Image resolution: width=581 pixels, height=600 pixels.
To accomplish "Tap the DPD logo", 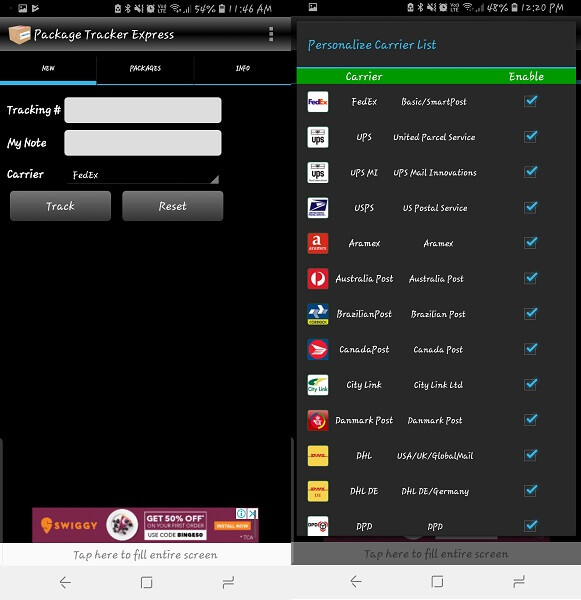I will click(318, 526).
